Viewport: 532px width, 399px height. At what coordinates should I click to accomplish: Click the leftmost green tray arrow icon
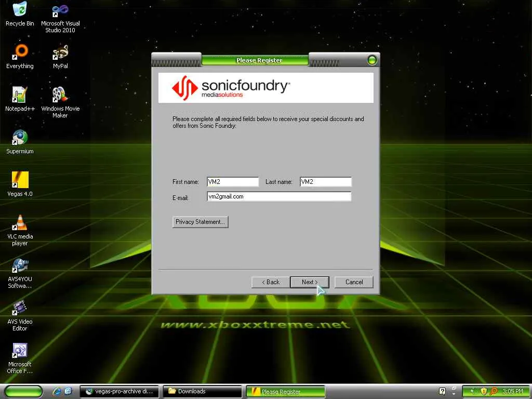472,391
